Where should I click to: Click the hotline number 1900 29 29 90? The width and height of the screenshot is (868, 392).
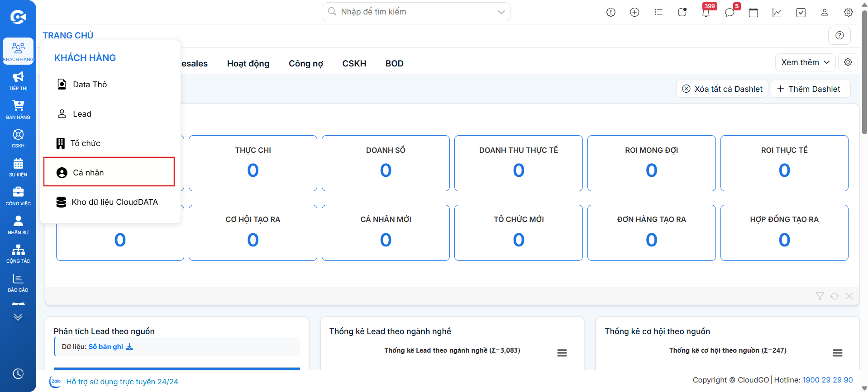(827, 380)
